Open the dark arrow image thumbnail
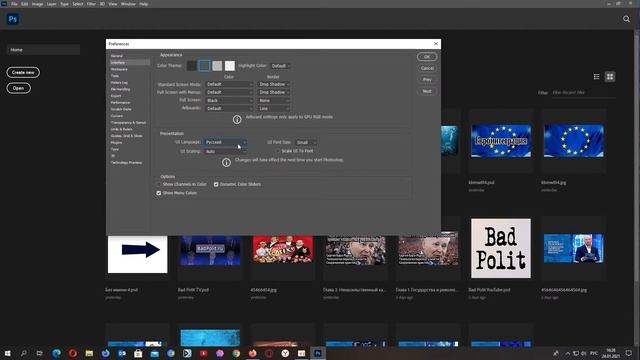The height and width of the screenshot is (360, 640). pyautogui.click(x=138, y=253)
